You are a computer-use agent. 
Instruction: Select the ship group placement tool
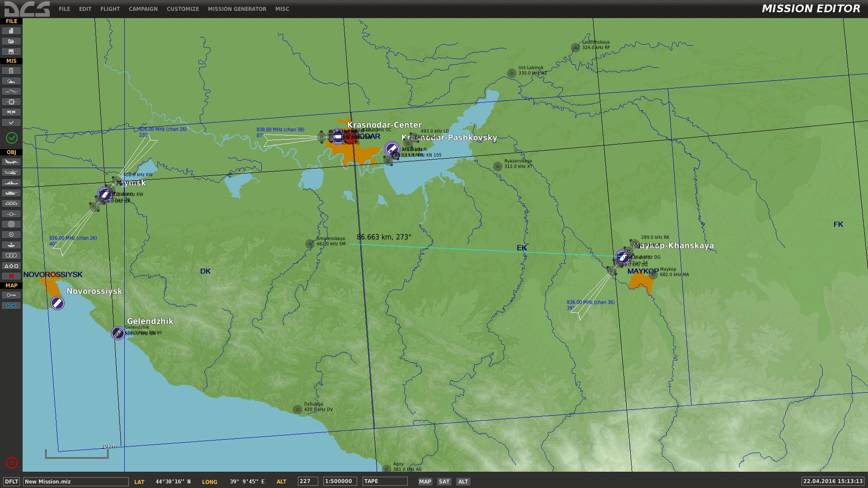[x=11, y=183]
